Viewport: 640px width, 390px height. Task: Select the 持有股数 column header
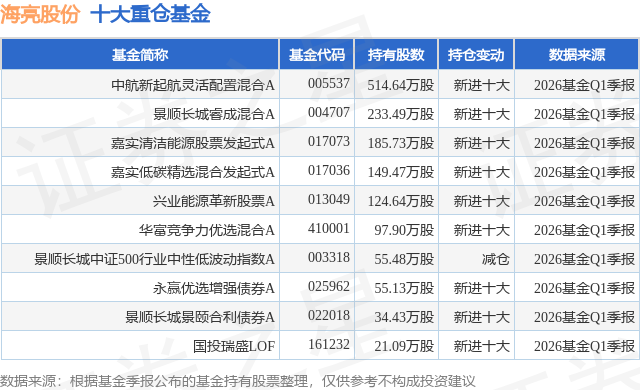(396, 55)
